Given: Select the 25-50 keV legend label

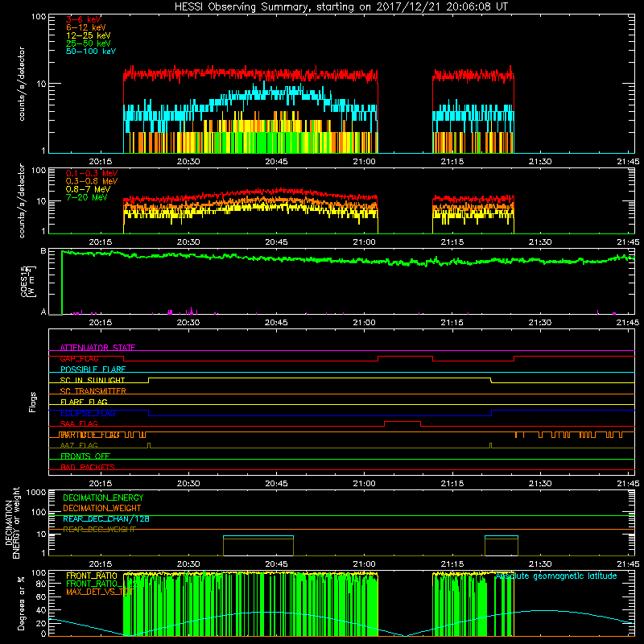Looking at the screenshot, I should 89,43.
